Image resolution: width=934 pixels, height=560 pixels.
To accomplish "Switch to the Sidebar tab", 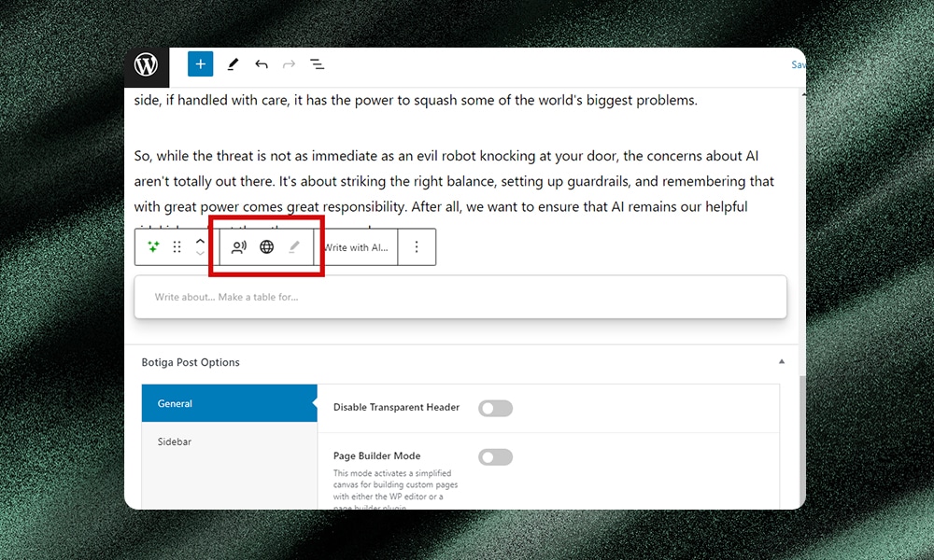I will coord(175,441).
